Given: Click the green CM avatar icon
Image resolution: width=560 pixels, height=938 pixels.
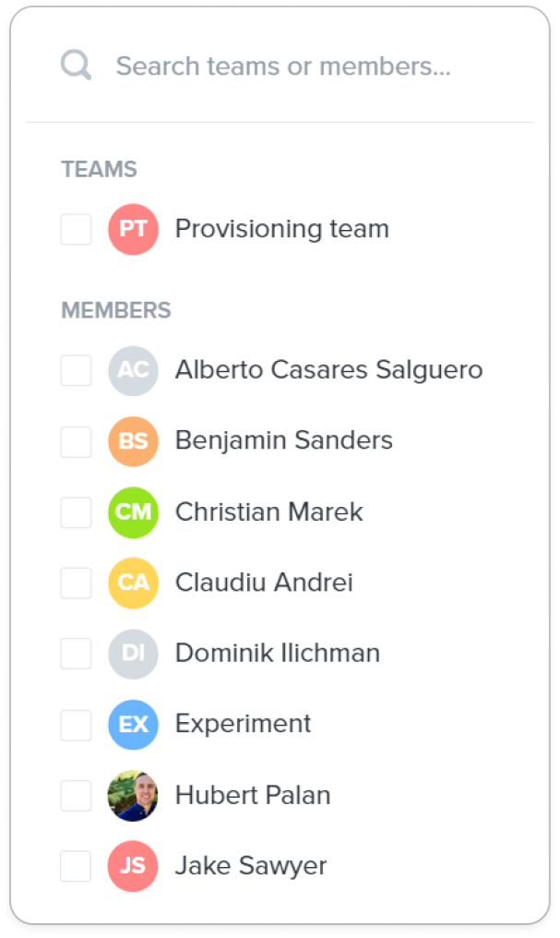Looking at the screenshot, I should coord(133,512).
